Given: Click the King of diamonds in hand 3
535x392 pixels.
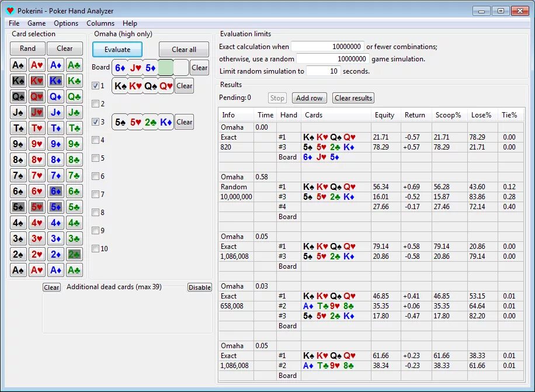Looking at the screenshot, I should click(166, 122).
